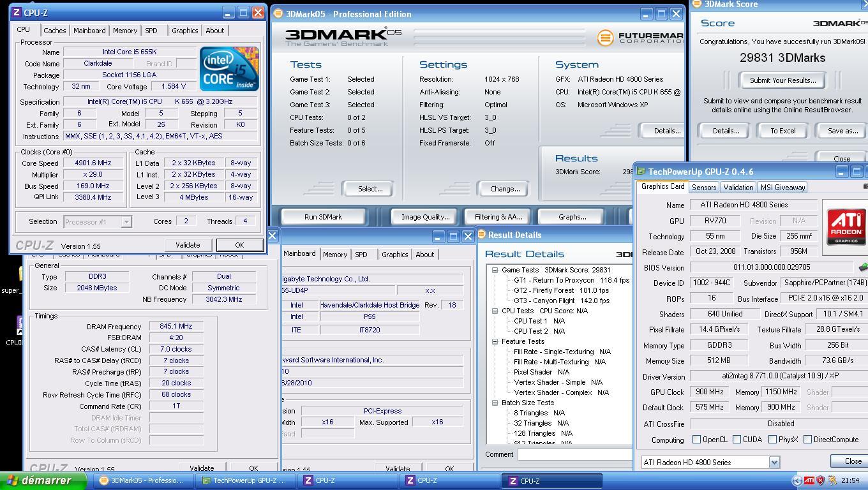Viewport: 868px width, 490px height.
Task: Click the Comment field in Result Details
Action: [574, 454]
